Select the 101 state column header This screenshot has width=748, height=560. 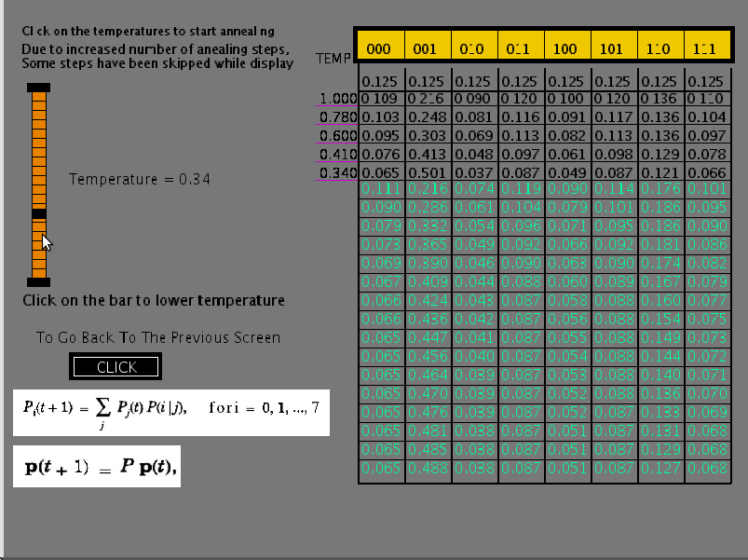(x=614, y=45)
